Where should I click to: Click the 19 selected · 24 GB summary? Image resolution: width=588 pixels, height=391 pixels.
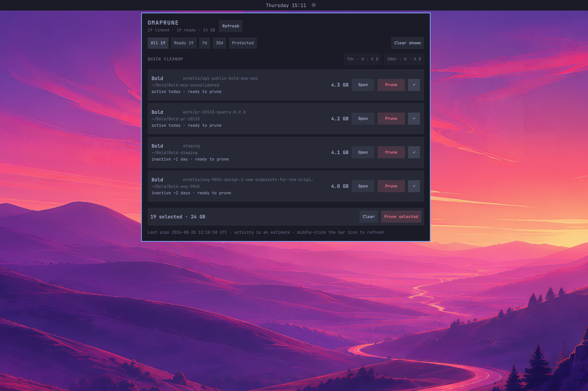pos(178,217)
